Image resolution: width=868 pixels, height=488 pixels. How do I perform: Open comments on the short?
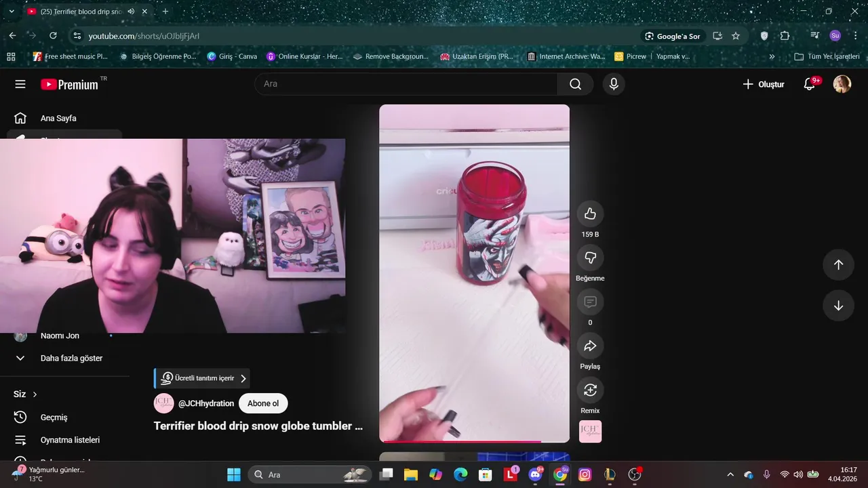[x=590, y=302]
